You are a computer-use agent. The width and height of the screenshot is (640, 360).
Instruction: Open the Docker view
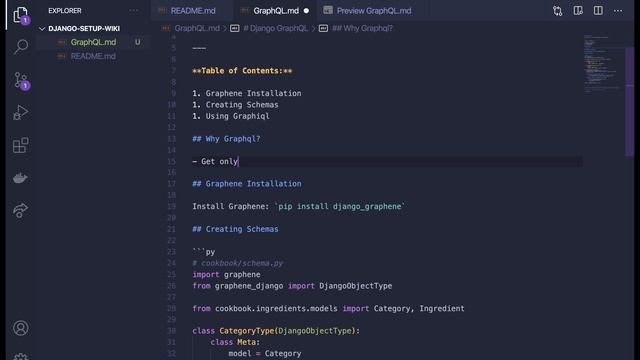20,178
